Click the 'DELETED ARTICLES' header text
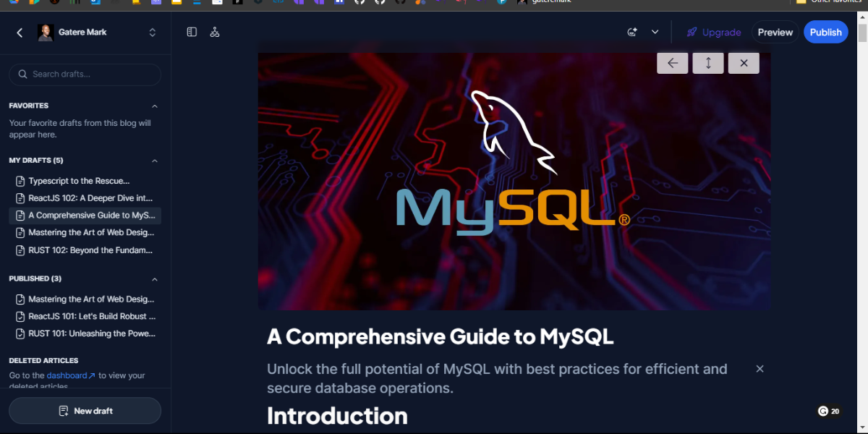868x434 pixels. (43, 360)
